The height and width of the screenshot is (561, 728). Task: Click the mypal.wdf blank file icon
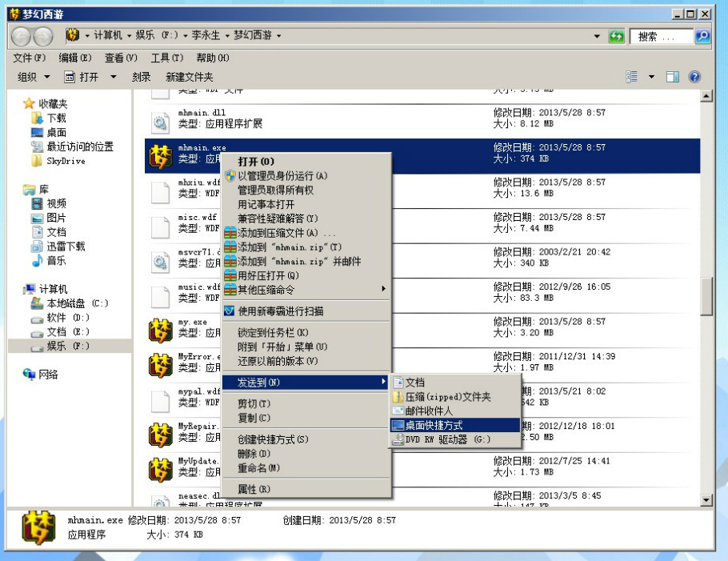(x=160, y=401)
